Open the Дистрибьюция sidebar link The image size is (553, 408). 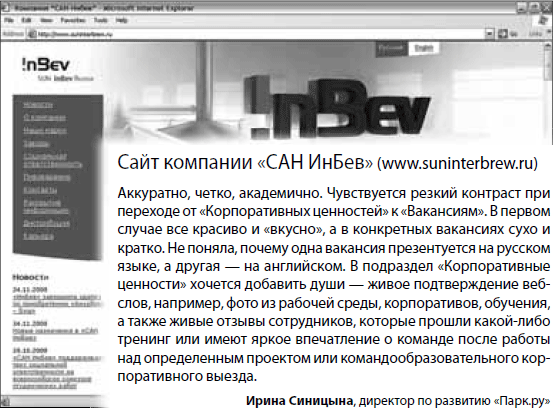point(47,223)
